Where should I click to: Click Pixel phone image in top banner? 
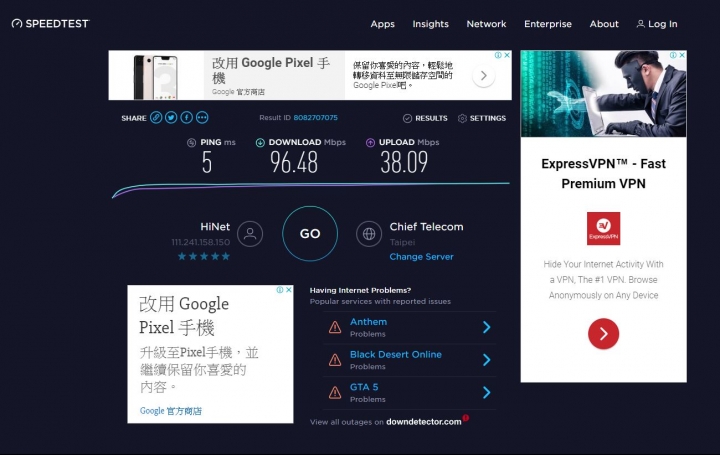point(156,76)
